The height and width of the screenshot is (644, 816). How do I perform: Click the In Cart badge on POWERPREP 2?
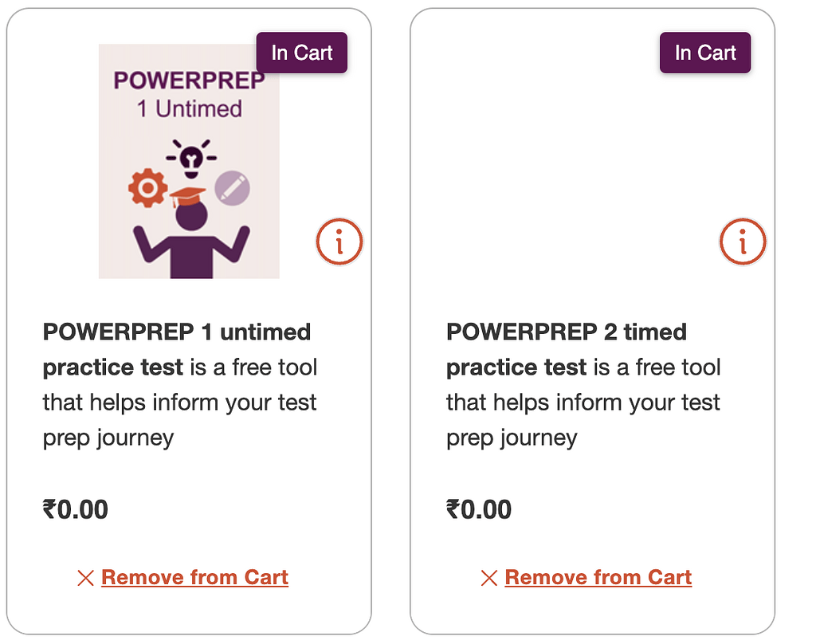point(705,53)
